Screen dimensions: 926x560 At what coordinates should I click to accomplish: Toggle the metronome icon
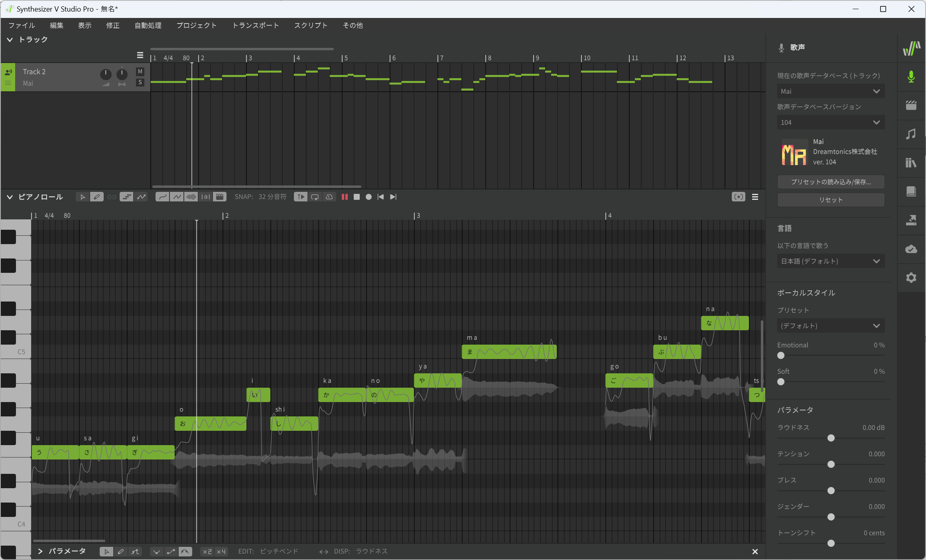click(x=329, y=197)
